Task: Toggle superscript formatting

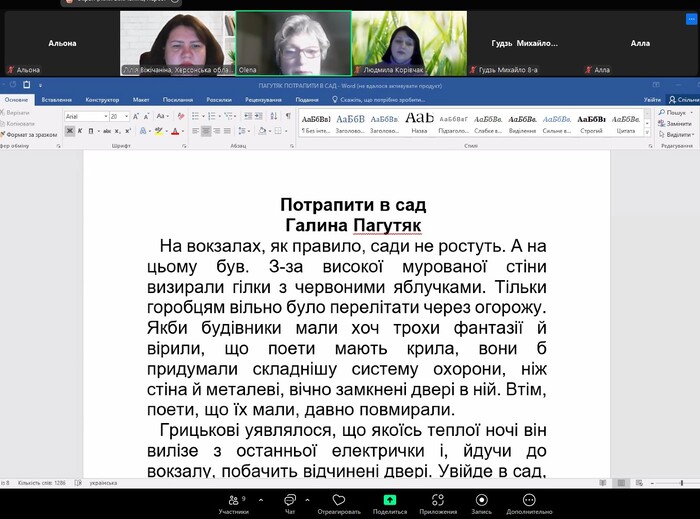Action: [x=128, y=131]
